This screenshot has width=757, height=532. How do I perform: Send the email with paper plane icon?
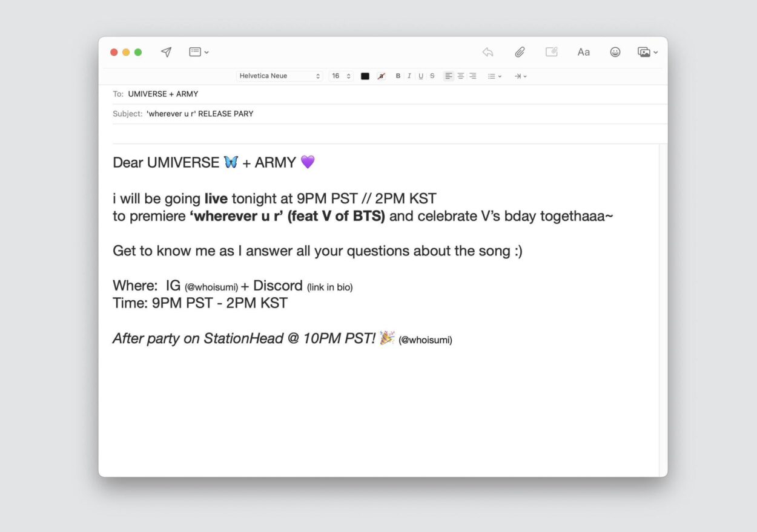tap(166, 52)
